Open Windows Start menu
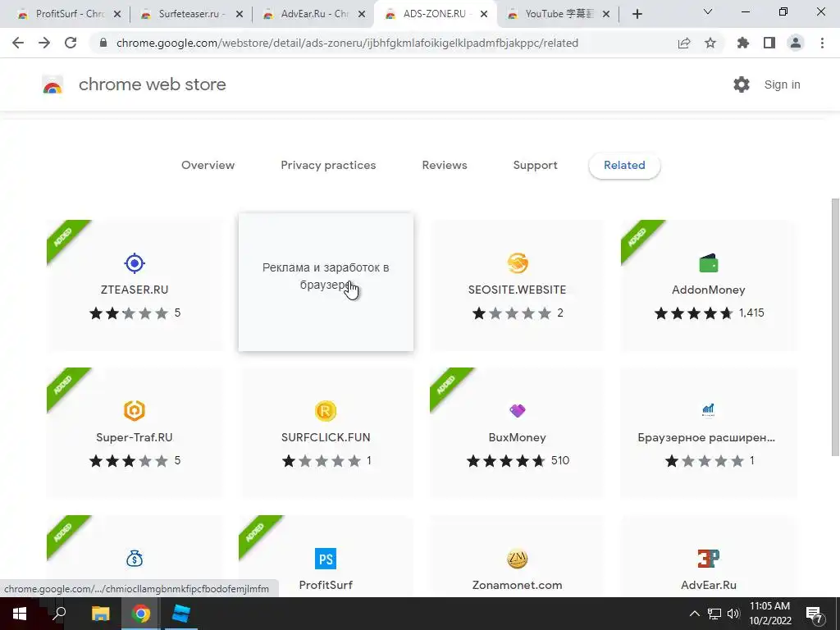Image resolution: width=840 pixels, height=630 pixels. (x=20, y=614)
